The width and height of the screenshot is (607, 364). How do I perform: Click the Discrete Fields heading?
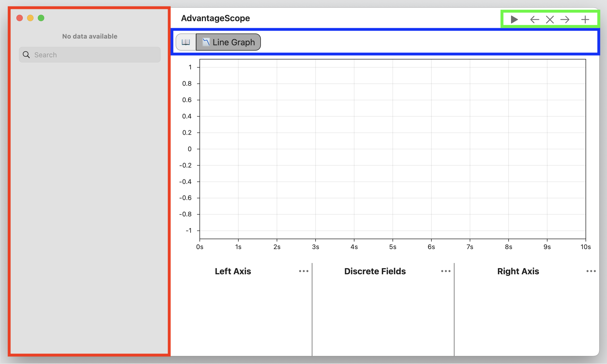pos(375,271)
